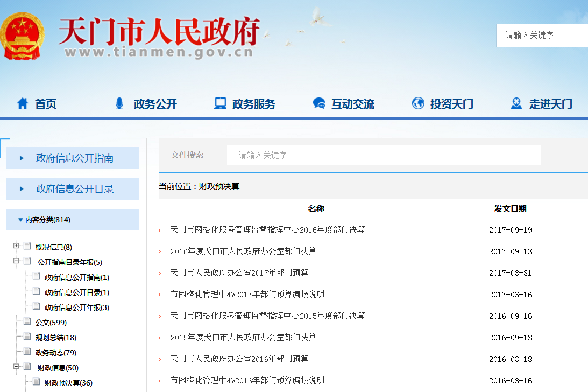Expand the 概况信息(8) tree node

click(x=16, y=247)
